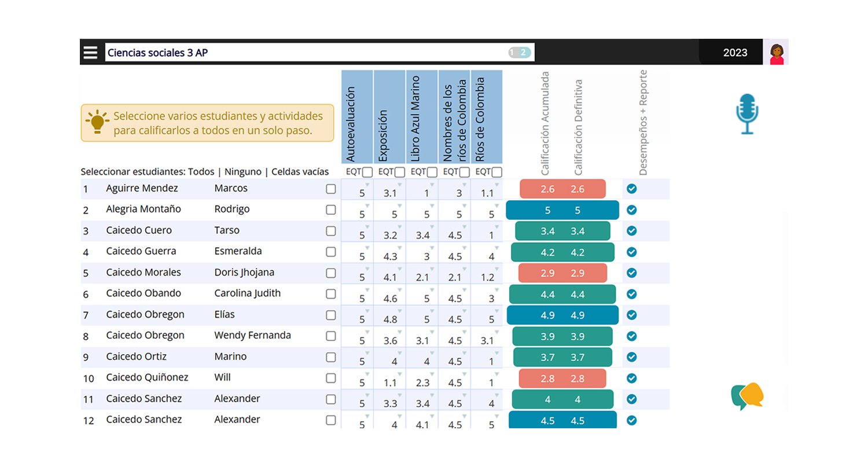868x463 pixels.
Task: Click the Todos select-all link
Action: click(201, 172)
